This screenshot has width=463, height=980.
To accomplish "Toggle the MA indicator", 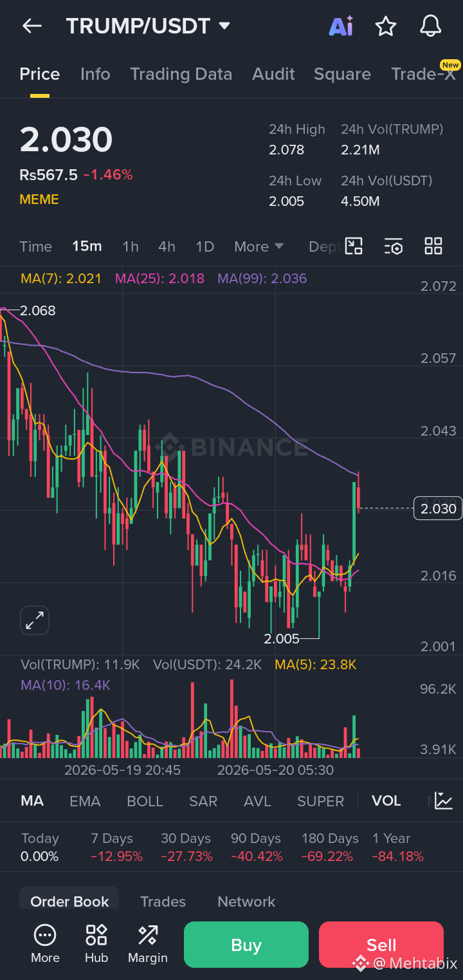I will 32,801.
